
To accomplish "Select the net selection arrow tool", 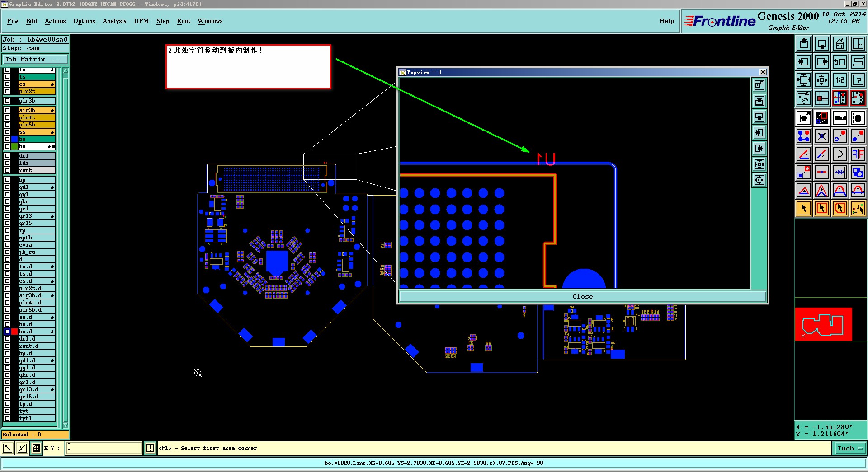I will (x=858, y=208).
